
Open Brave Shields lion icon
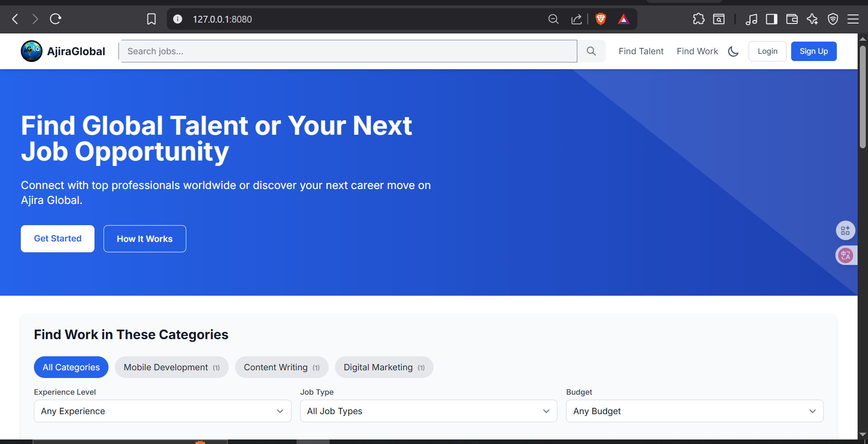[x=600, y=19]
